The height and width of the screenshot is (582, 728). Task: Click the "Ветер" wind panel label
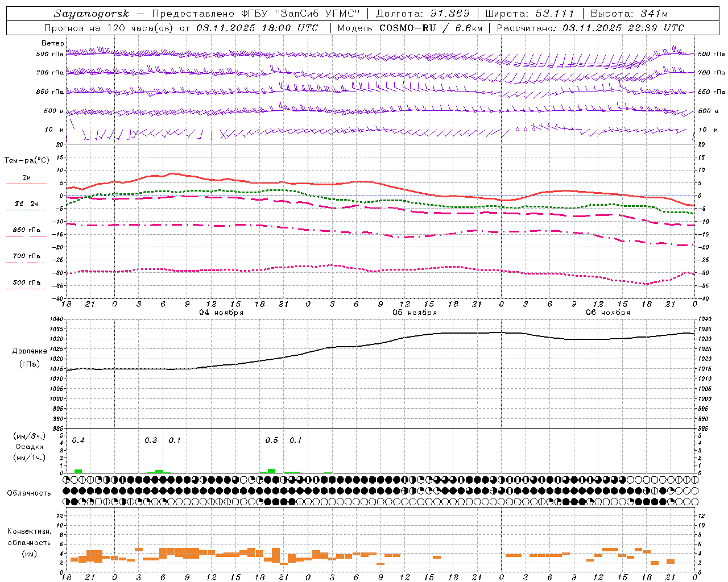pyautogui.click(x=53, y=43)
